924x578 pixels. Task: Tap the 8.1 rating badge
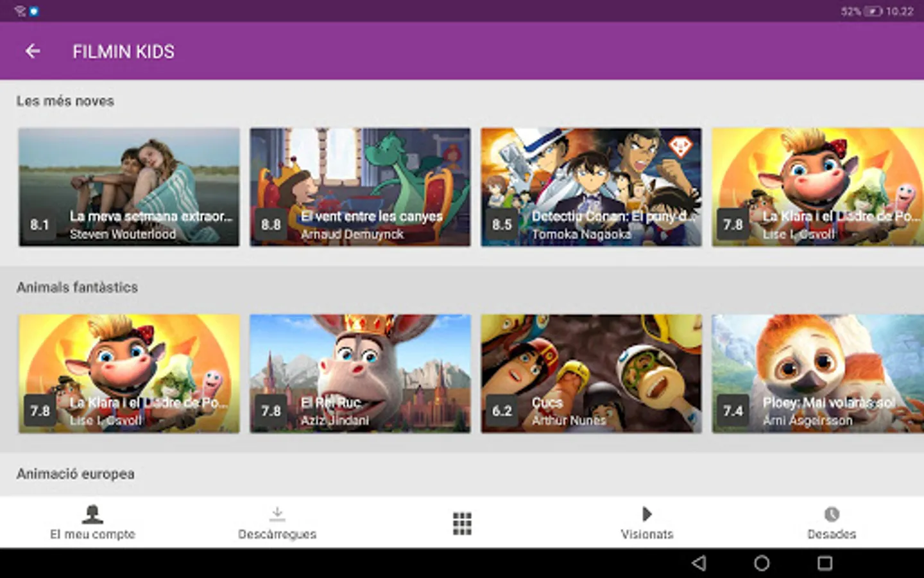40,225
